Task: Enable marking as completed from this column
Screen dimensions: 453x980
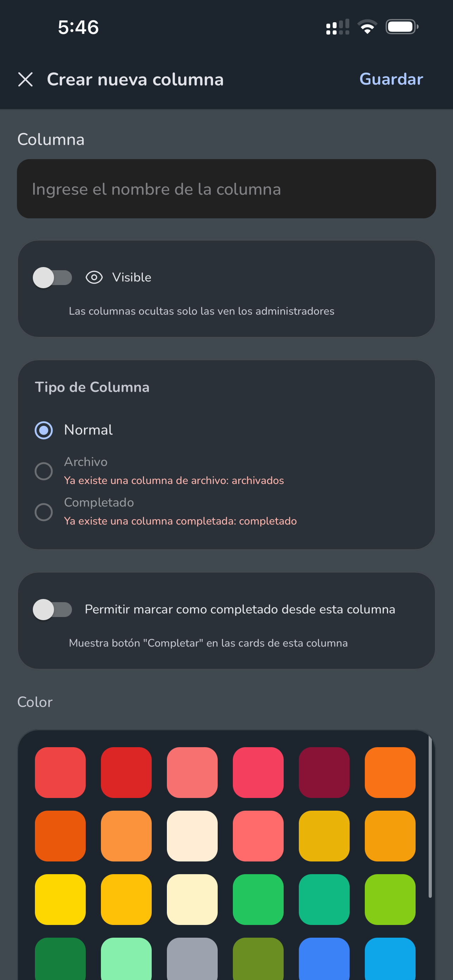Action: tap(53, 610)
